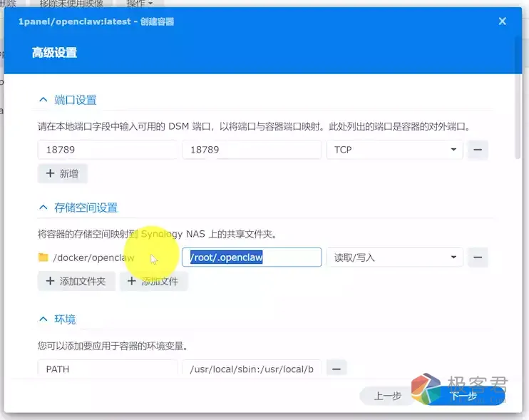Click the dialog vertical scrollbar
Viewport: 529px width, 420px height.
pyautogui.click(x=518, y=98)
